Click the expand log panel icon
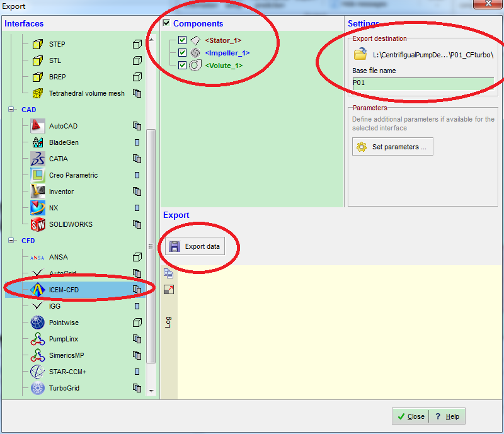504x434 pixels. coord(169,290)
